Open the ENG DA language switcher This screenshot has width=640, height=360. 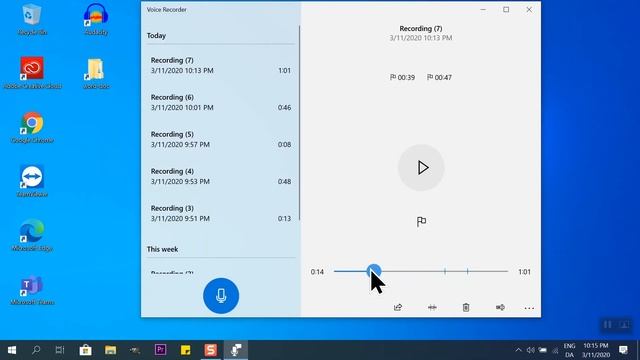569,350
